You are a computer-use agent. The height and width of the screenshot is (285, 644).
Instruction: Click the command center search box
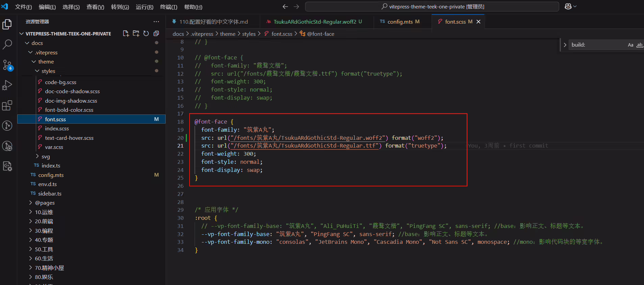point(432,7)
